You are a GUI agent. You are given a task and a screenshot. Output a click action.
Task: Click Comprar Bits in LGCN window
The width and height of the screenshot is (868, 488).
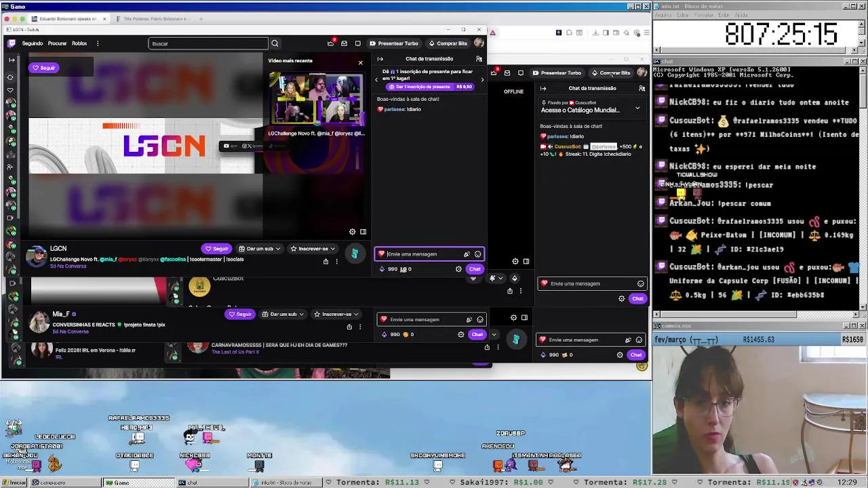click(448, 43)
